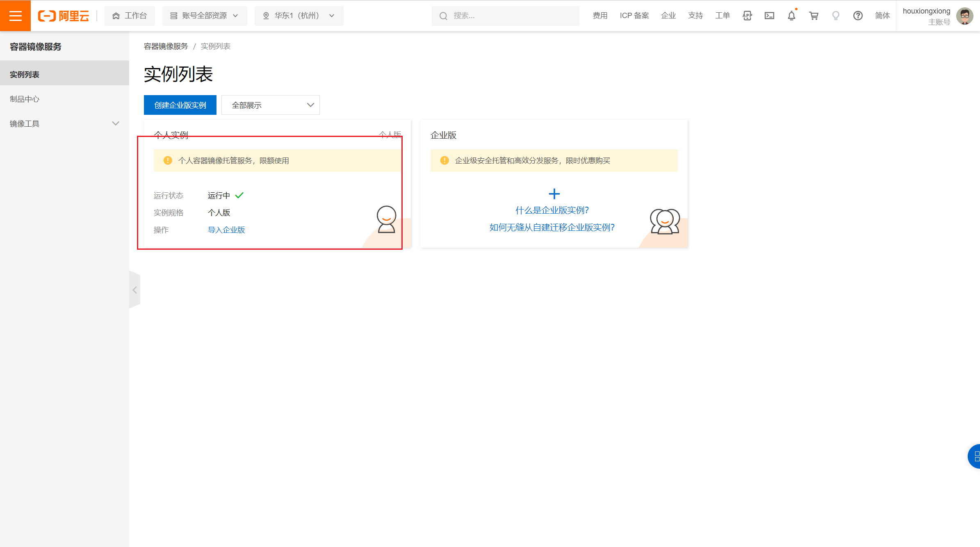The image size is (980, 547).
Task: Open the 费用 top menu
Action: pos(600,16)
